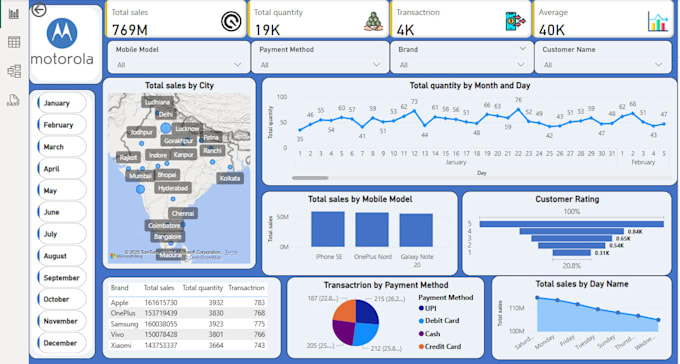Filter by January month button
The width and height of the screenshot is (680, 364).
(62, 103)
